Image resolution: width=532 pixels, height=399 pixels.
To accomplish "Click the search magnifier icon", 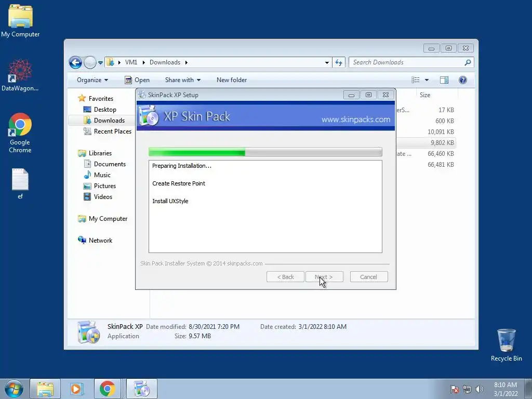I will pos(468,62).
